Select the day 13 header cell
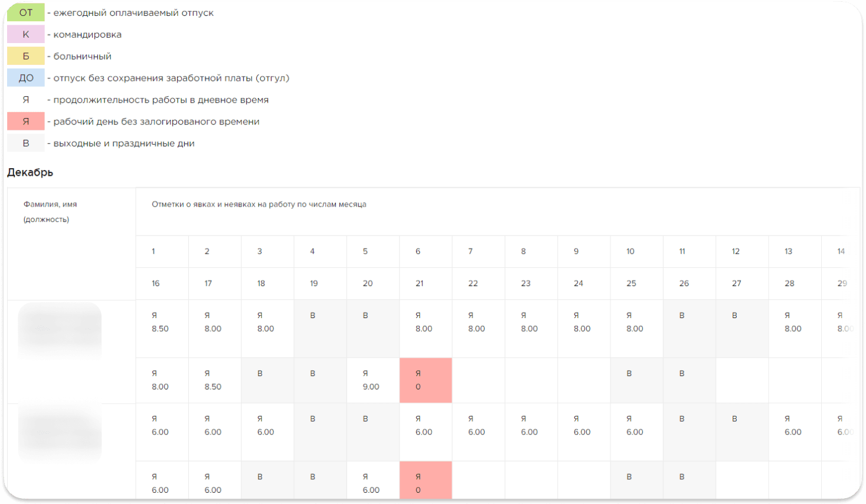Screen dimensions: 866x504 [788, 251]
